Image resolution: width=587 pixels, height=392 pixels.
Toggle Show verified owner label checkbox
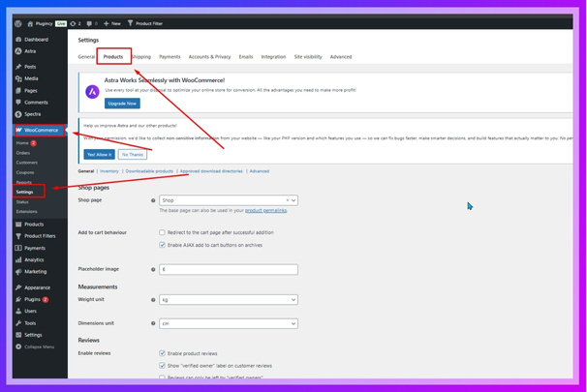(x=162, y=366)
